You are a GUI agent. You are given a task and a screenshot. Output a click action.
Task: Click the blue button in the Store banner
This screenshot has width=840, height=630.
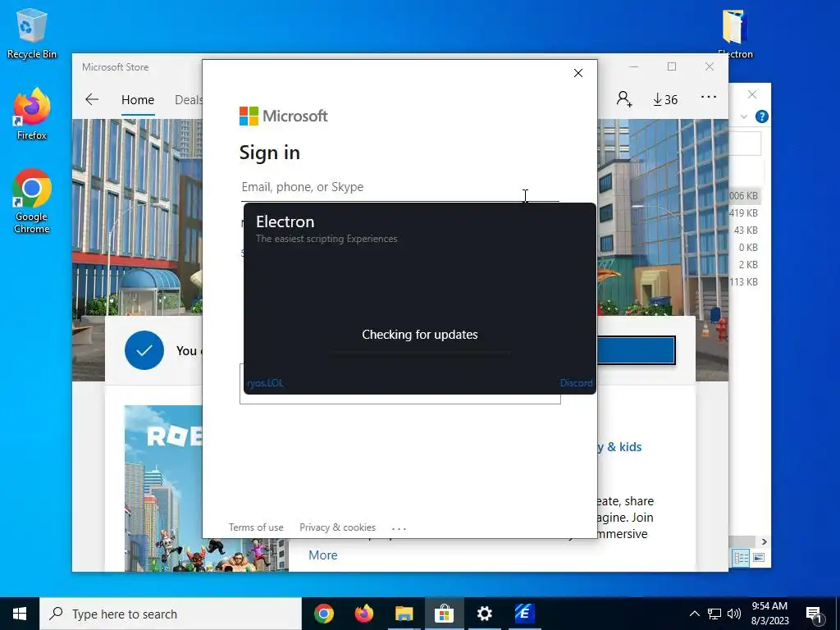click(636, 350)
